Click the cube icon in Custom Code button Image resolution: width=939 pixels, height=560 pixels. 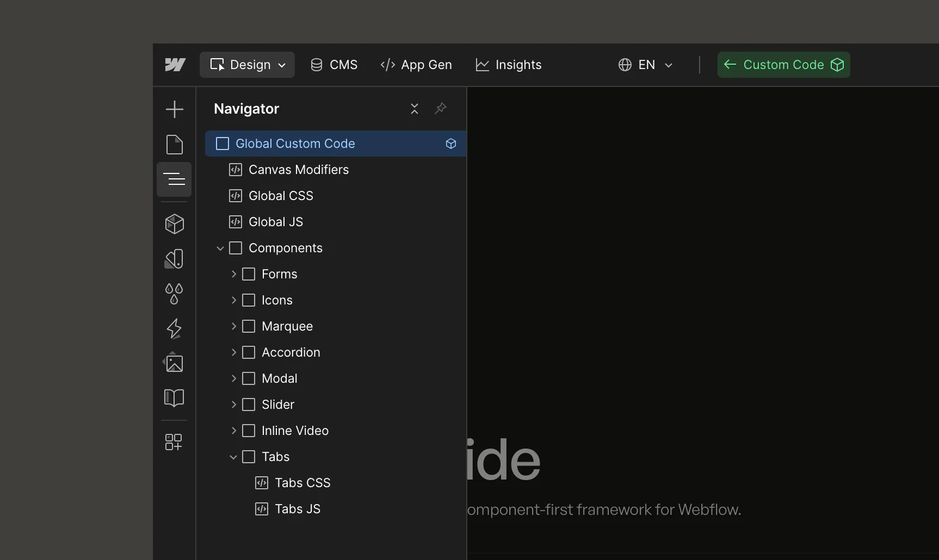pos(837,65)
